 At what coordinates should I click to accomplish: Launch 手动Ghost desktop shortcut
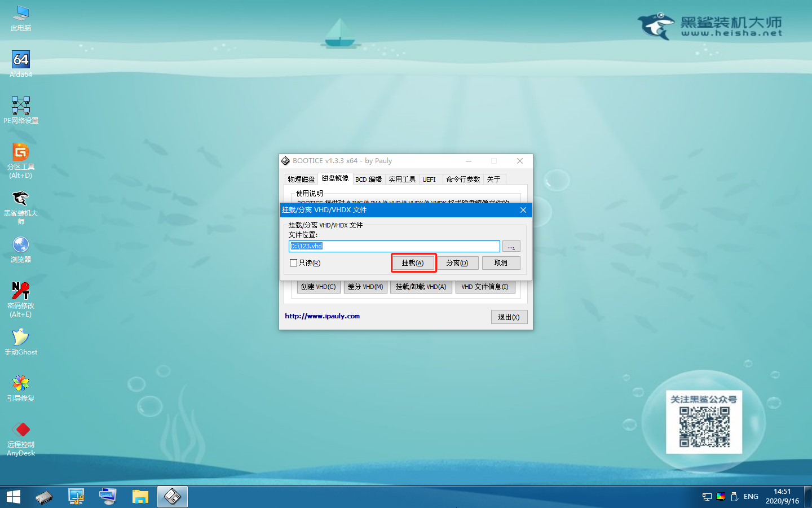click(x=21, y=341)
